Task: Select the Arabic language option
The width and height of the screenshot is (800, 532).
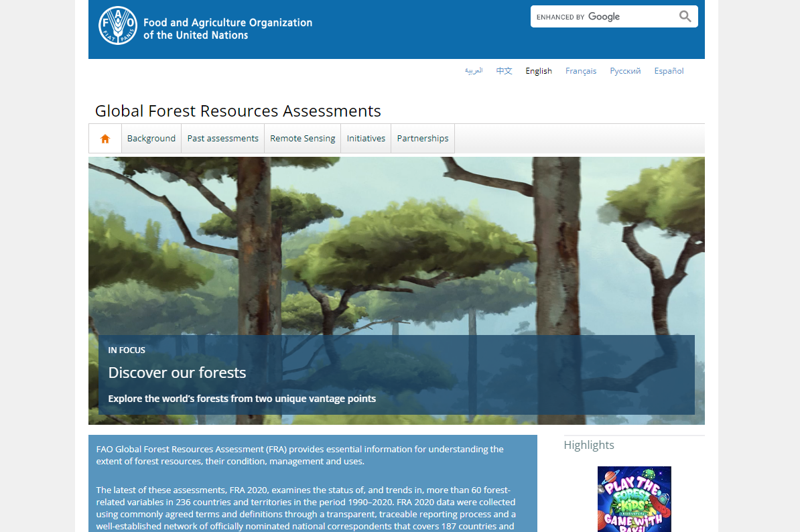Action: pos(474,70)
